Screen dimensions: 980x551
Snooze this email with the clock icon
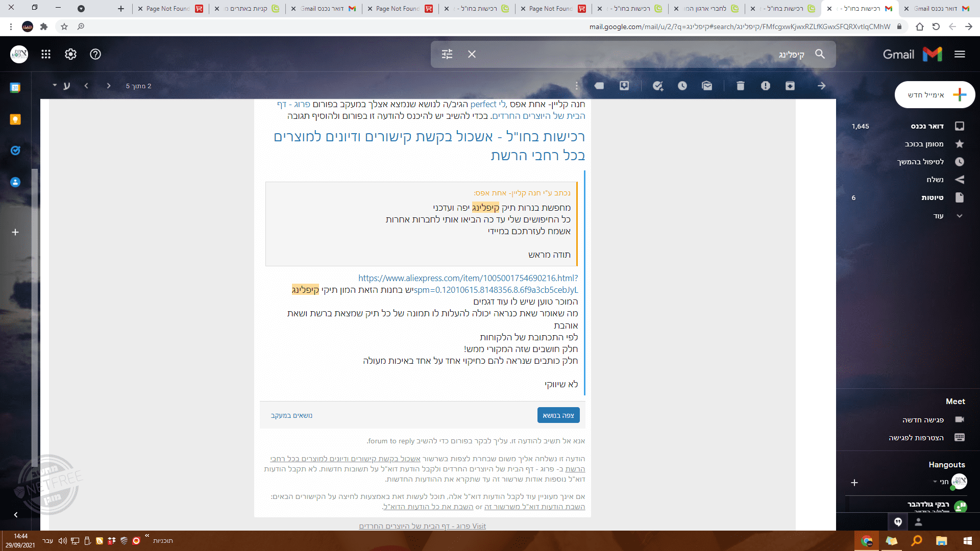682,86
